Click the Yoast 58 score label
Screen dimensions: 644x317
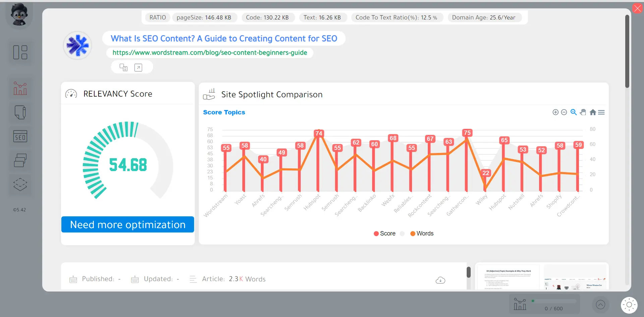pos(245,145)
